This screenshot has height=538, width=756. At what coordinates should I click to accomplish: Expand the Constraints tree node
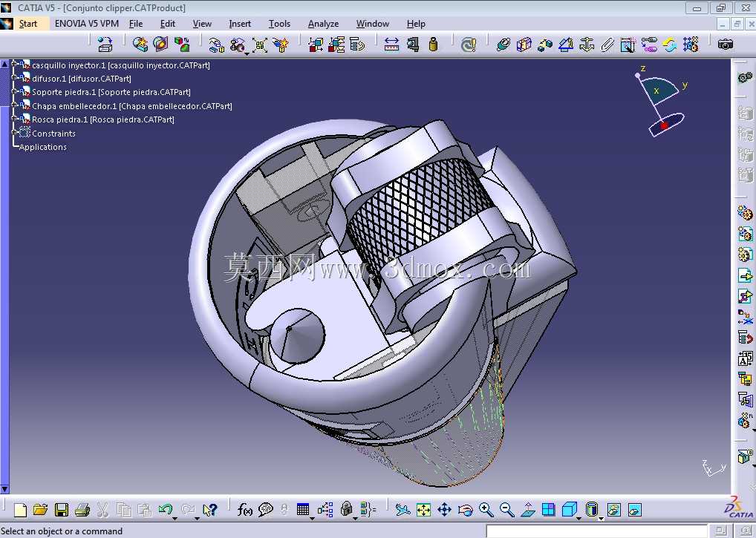coord(14,131)
